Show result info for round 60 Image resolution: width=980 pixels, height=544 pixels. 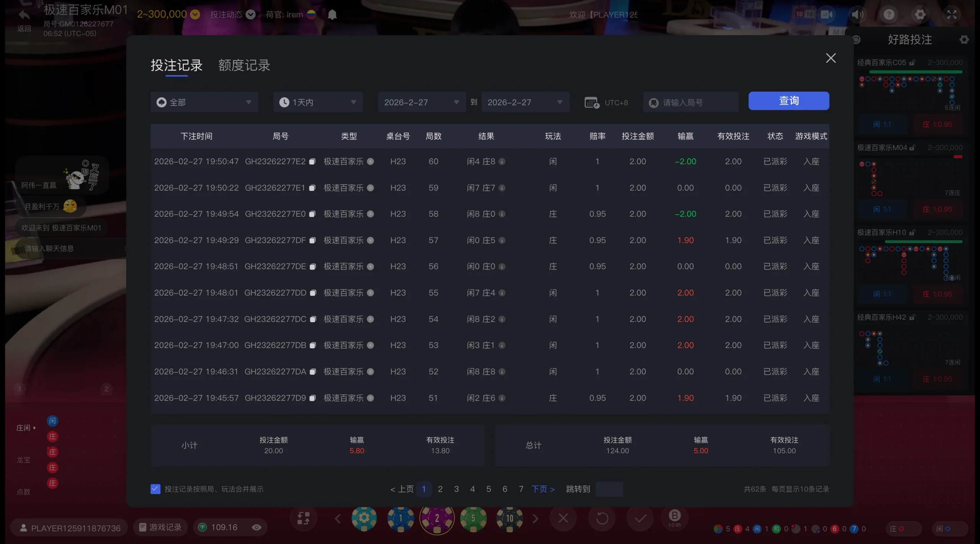pyautogui.click(x=502, y=162)
